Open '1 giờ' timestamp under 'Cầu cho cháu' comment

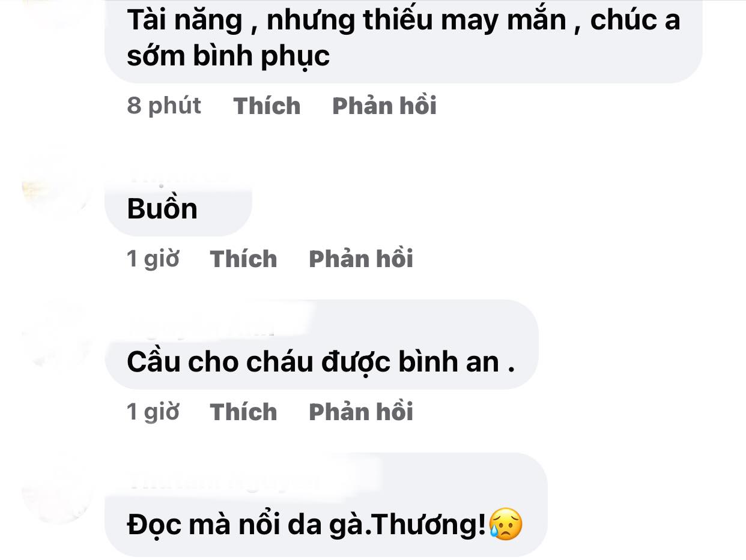(153, 412)
